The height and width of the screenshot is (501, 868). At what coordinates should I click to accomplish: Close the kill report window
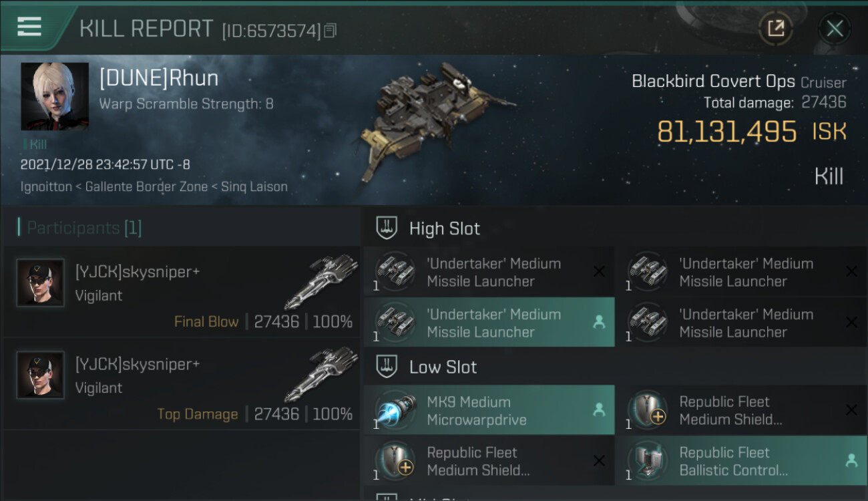834,28
